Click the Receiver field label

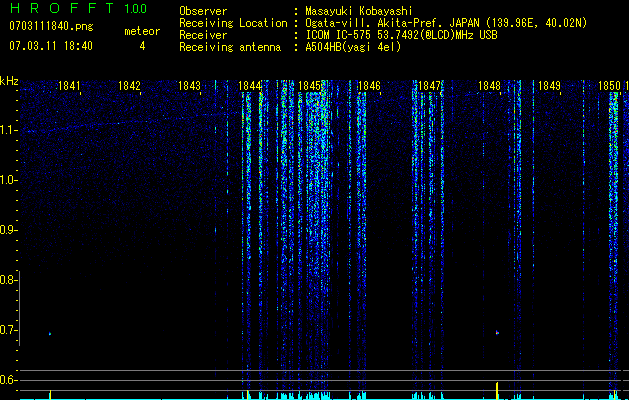click(203, 35)
